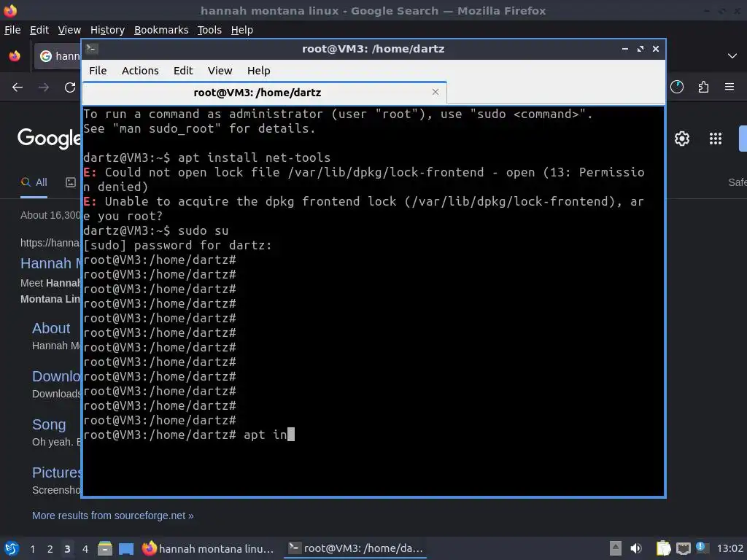747x560 pixels.
Task: Click the terminal command line text 'apt in'
Action: tap(265, 435)
